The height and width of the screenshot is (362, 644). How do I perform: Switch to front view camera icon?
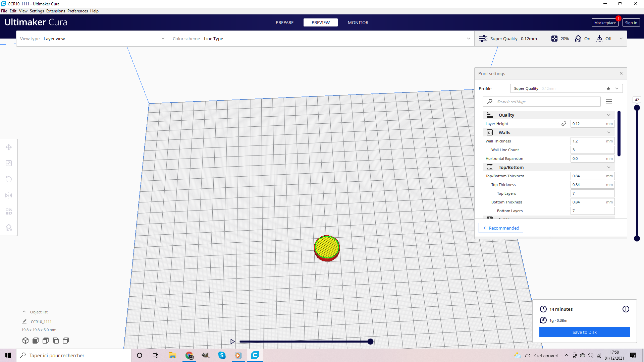pyautogui.click(x=35, y=341)
